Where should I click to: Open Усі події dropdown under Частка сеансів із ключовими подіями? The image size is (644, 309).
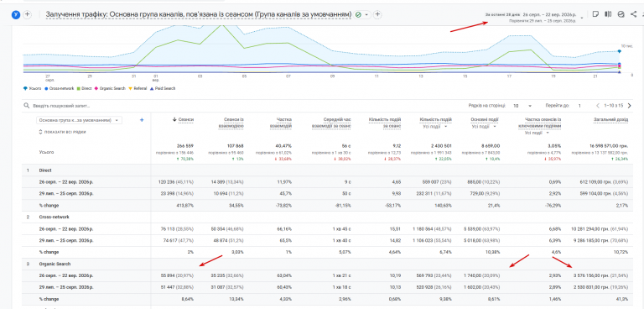click(x=538, y=133)
